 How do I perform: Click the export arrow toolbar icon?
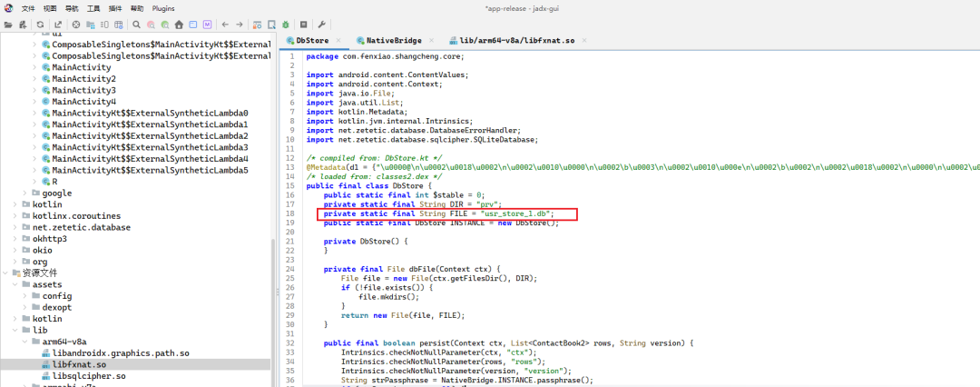pos(57,25)
